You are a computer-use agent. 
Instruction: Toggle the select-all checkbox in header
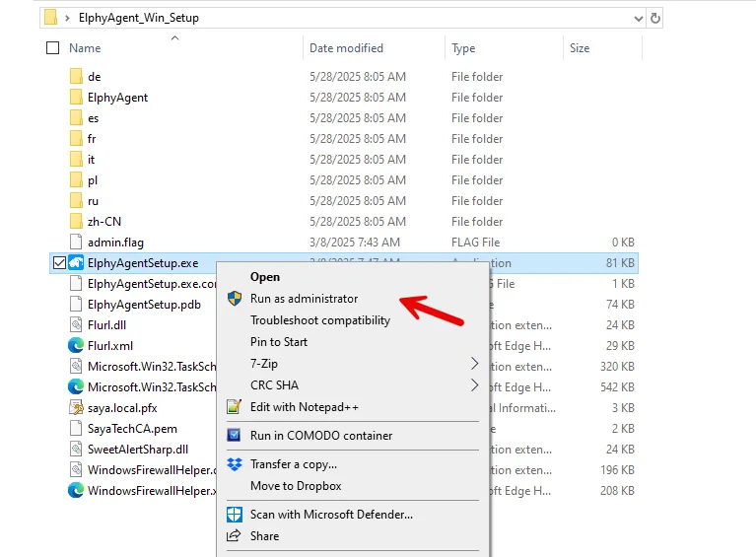click(x=53, y=47)
